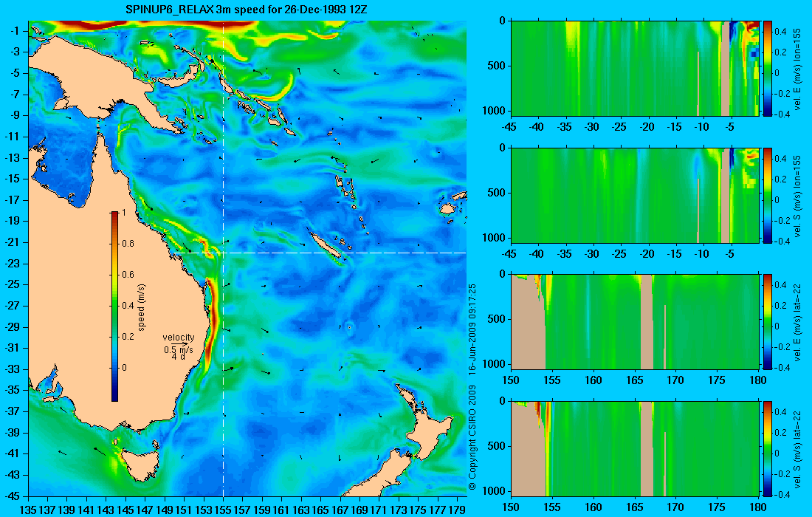
Task: Click the '179' tick on the map longitude axis
Action: pyautogui.click(x=456, y=510)
